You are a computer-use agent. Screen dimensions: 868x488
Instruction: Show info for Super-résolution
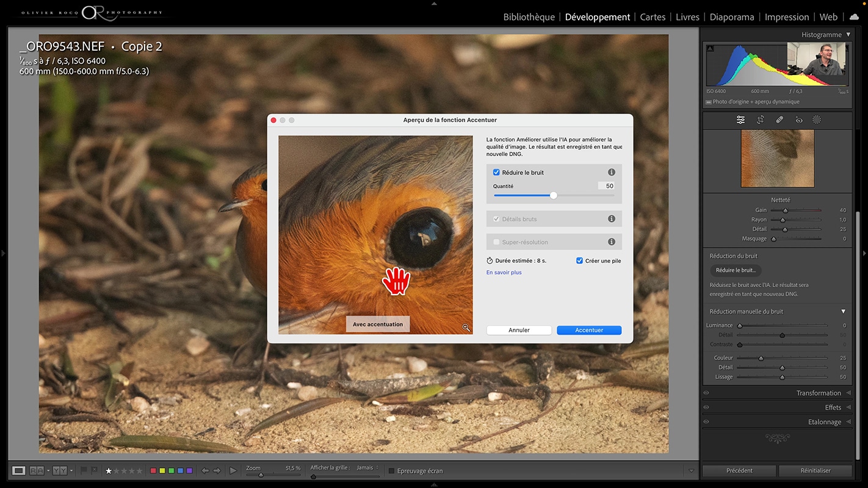pos(612,242)
